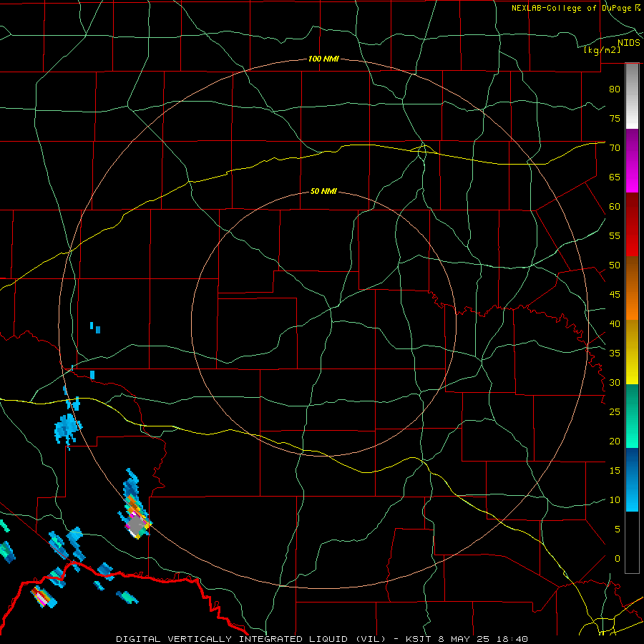Pick the brown-orange color bar segment
The image size is (644, 644).
click(632, 288)
